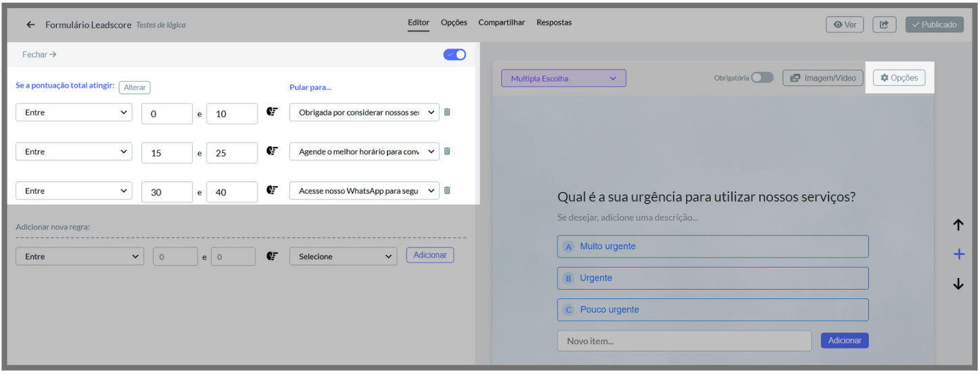Open the 'Agende o melhor horário' destination dropdown
The height and width of the screenshot is (374, 980).
click(364, 151)
